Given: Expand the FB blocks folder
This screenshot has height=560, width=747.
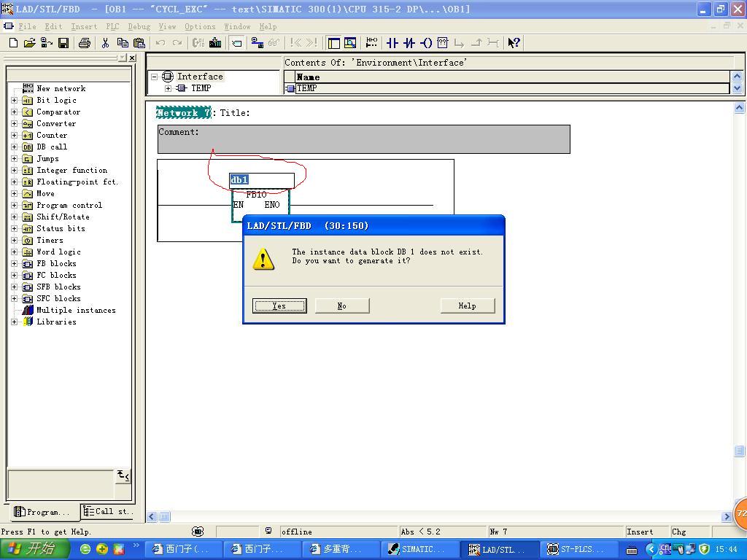Looking at the screenshot, I should [15, 263].
